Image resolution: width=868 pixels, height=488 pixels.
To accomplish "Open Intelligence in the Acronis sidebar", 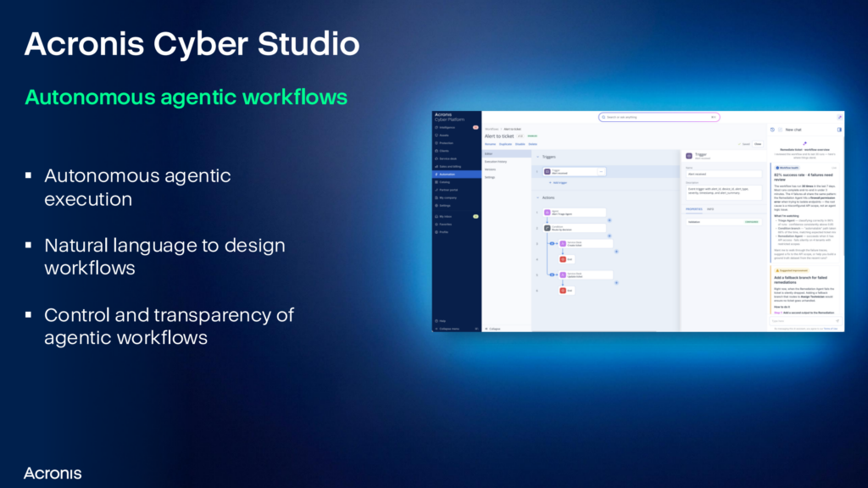I will click(456, 127).
